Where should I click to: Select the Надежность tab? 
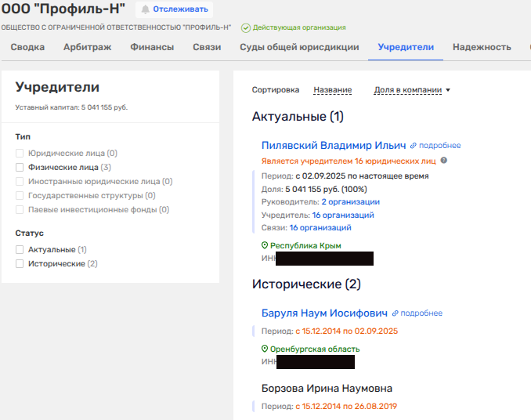(x=481, y=47)
